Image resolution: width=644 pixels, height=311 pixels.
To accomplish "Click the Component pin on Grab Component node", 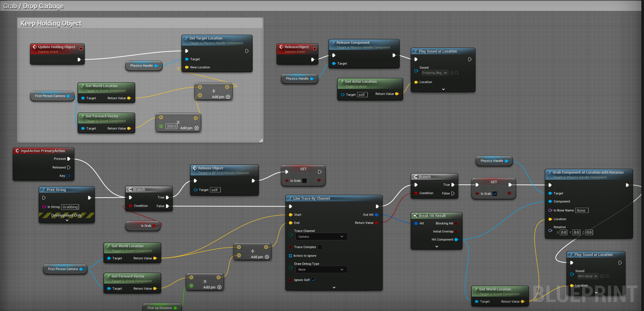I will 550,201.
